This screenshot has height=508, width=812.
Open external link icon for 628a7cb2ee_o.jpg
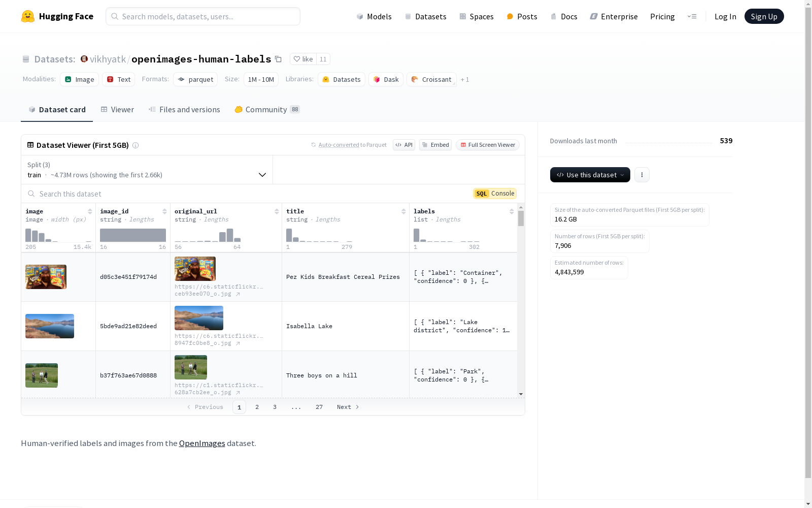238,393
